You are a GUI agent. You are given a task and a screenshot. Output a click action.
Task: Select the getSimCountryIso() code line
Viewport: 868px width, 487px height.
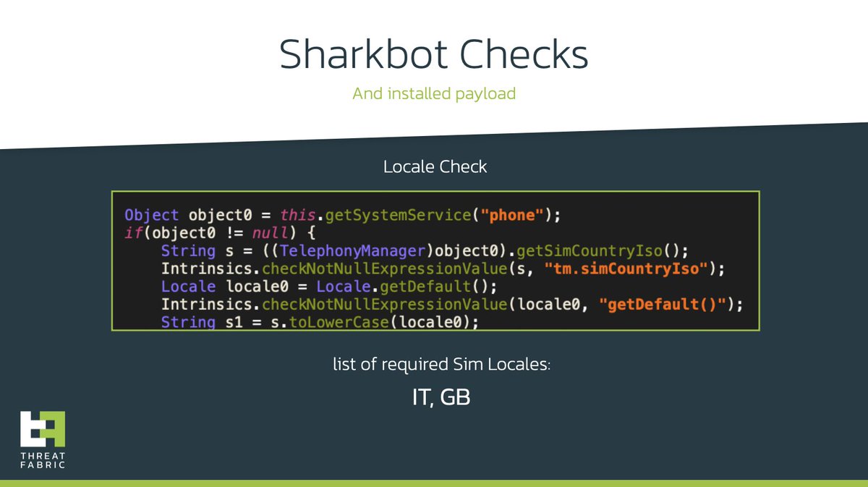[423, 251]
